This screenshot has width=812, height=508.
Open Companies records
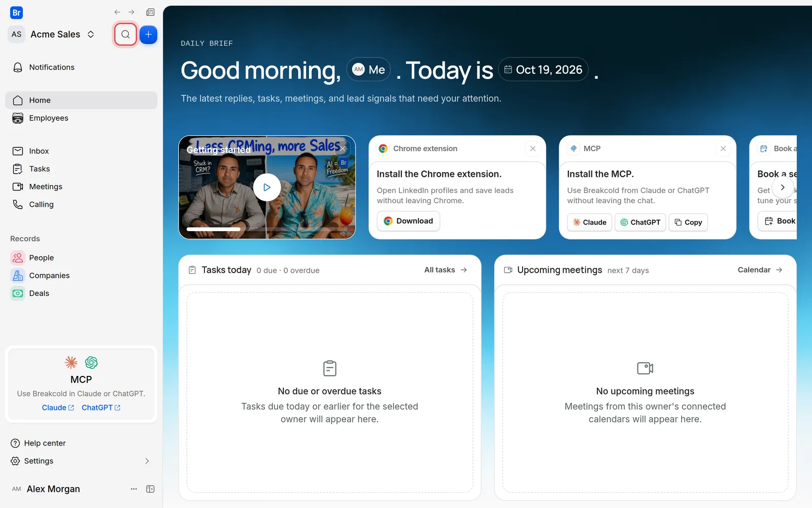[x=81, y=275]
